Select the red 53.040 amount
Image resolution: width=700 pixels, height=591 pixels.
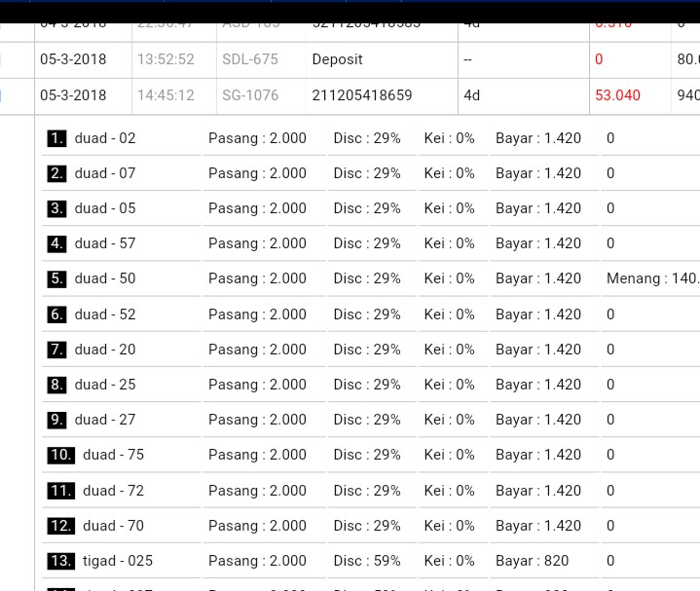pos(617,95)
